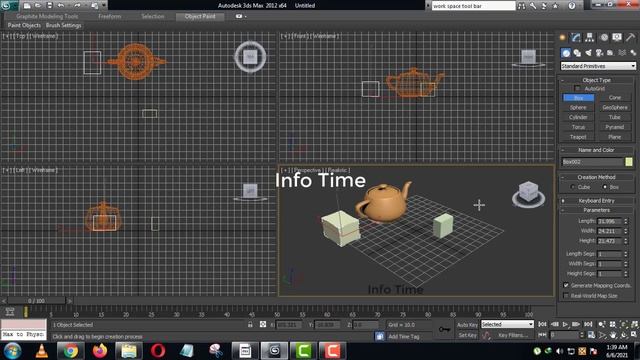Select the Systems category icon
Viewport: 640px width, 360px height.
pos(633,53)
